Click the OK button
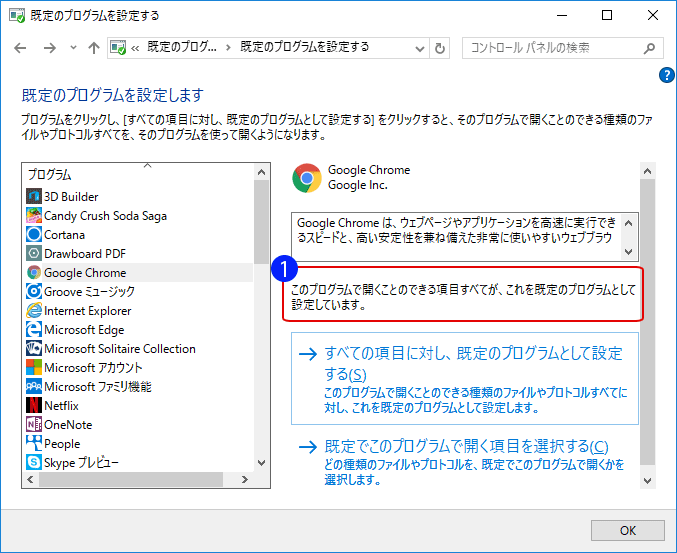Screen dimensions: 677x553 point(627,530)
